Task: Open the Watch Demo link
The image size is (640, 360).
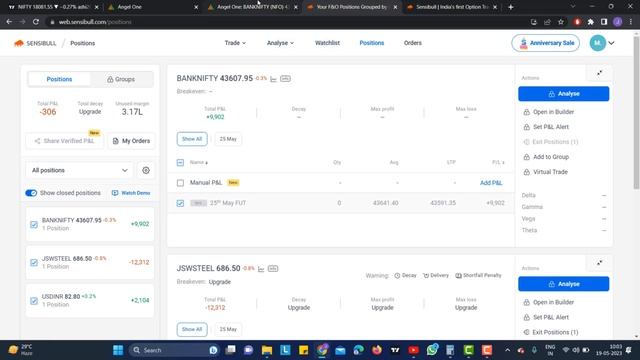Action: pos(131,193)
